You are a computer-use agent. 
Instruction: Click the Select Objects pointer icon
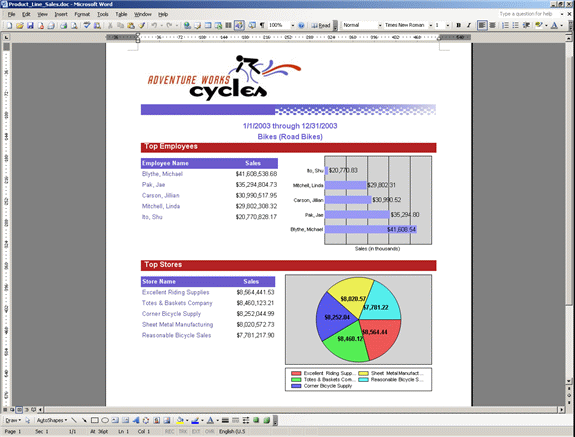28,420
